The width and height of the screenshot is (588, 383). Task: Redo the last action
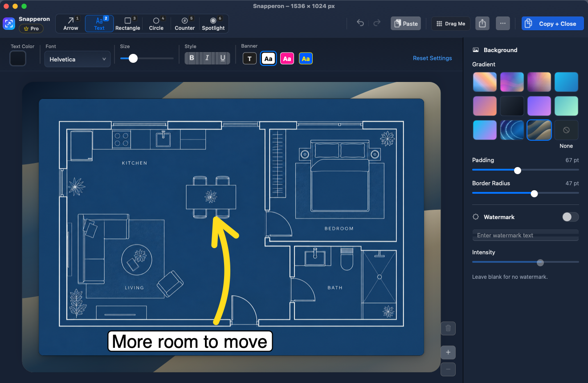[377, 23]
